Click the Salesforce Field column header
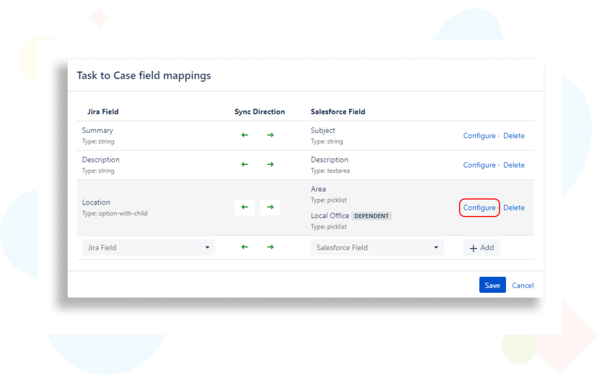The image size is (600, 375). [338, 112]
